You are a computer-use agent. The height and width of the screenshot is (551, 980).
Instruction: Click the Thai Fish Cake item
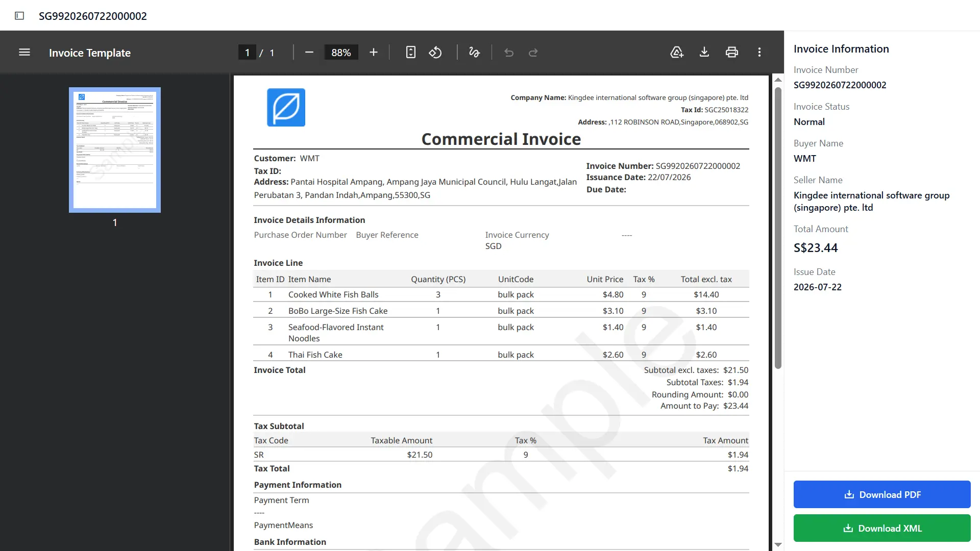[315, 355]
